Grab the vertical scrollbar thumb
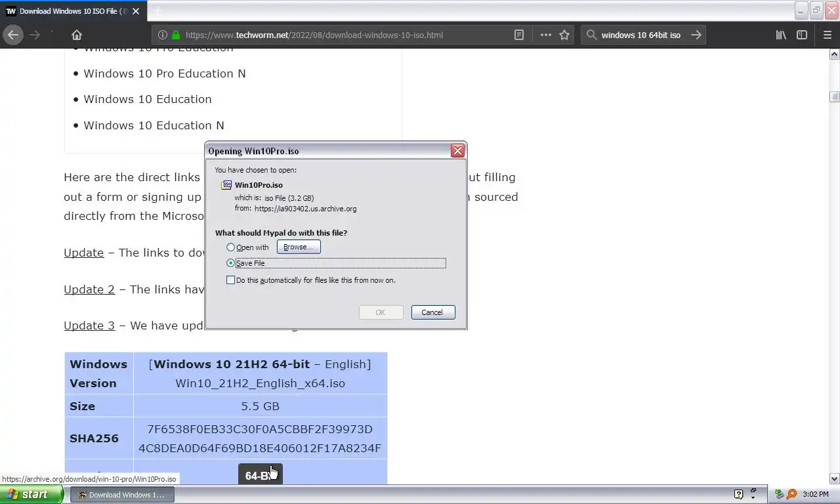Image resolution: width=840 pixels, height=504 pixels. coord(835,97)
